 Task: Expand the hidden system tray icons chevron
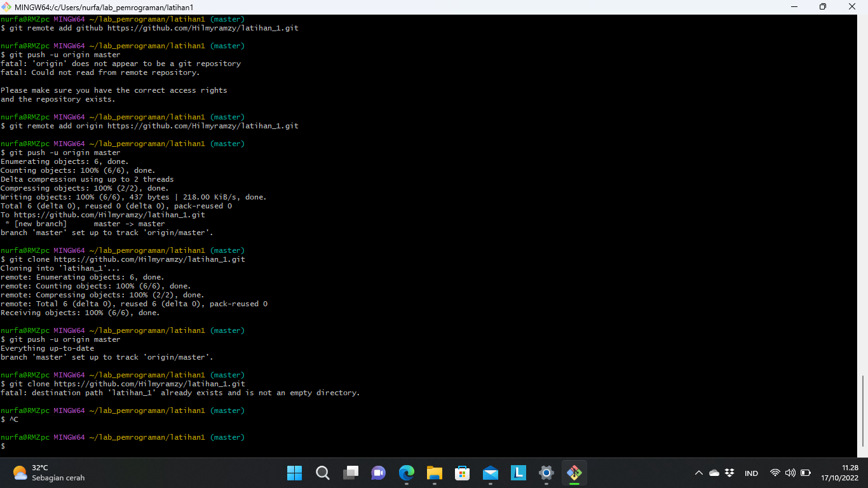(698, 473)
